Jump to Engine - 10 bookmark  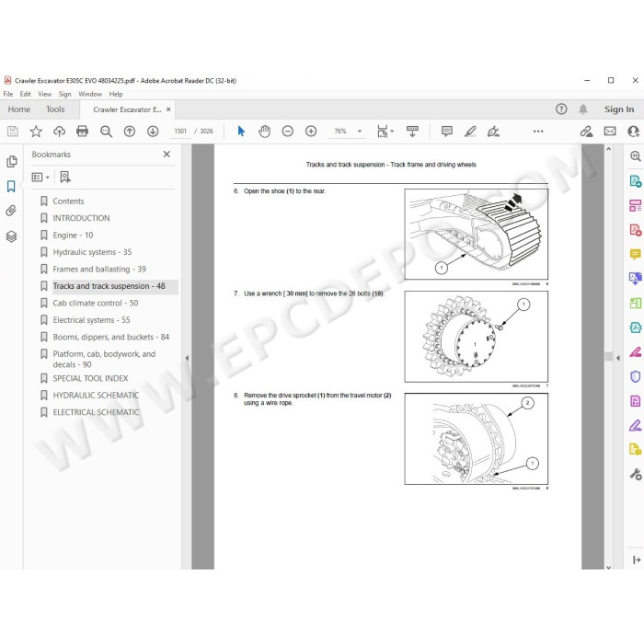point(73,235)
